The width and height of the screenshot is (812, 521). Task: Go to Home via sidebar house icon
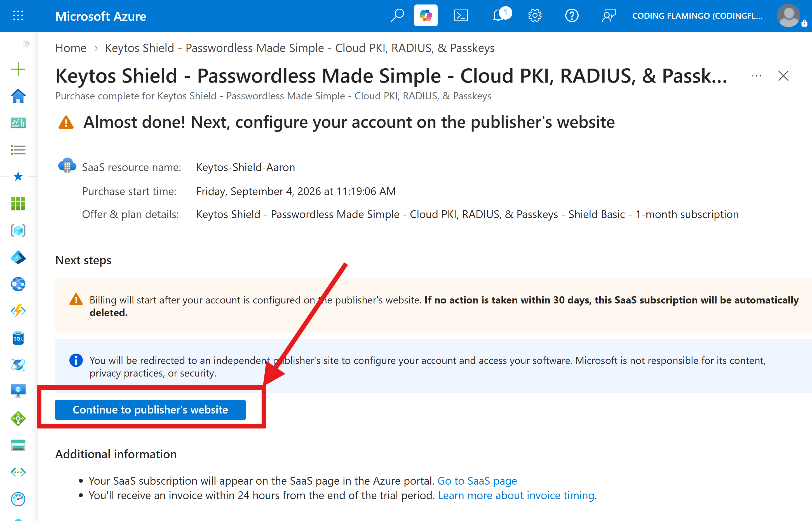[18, 96]
